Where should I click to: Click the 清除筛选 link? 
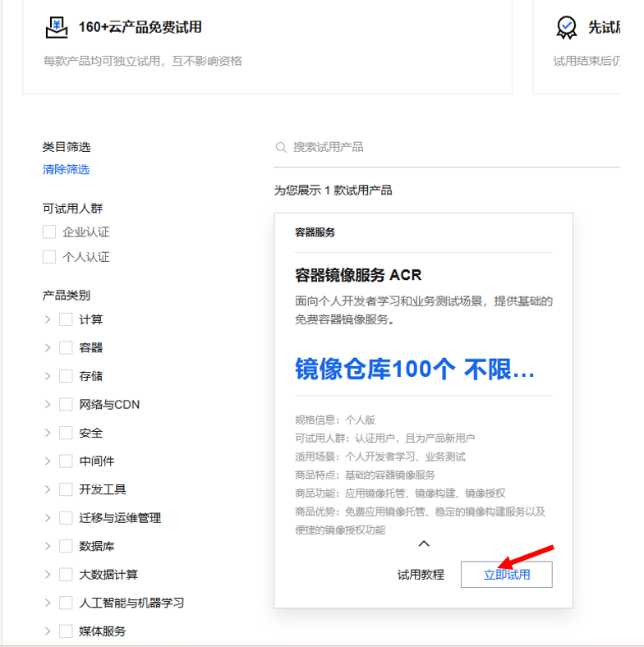[x=66, y=169]
